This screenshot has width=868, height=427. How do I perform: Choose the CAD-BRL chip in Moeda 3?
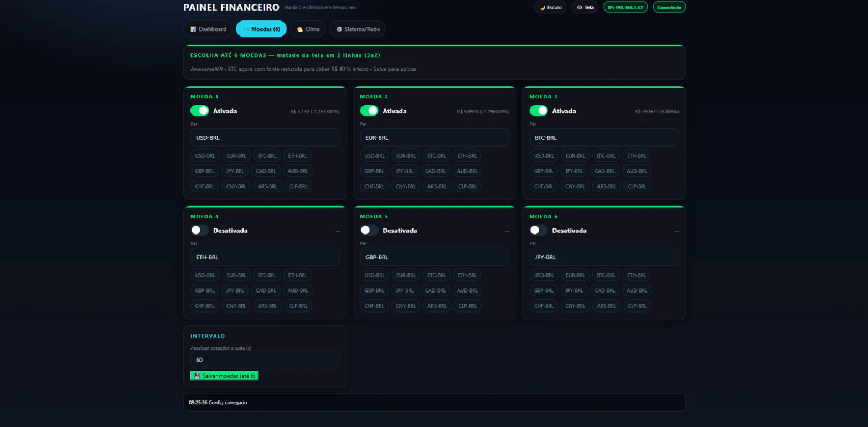point(605,171)
